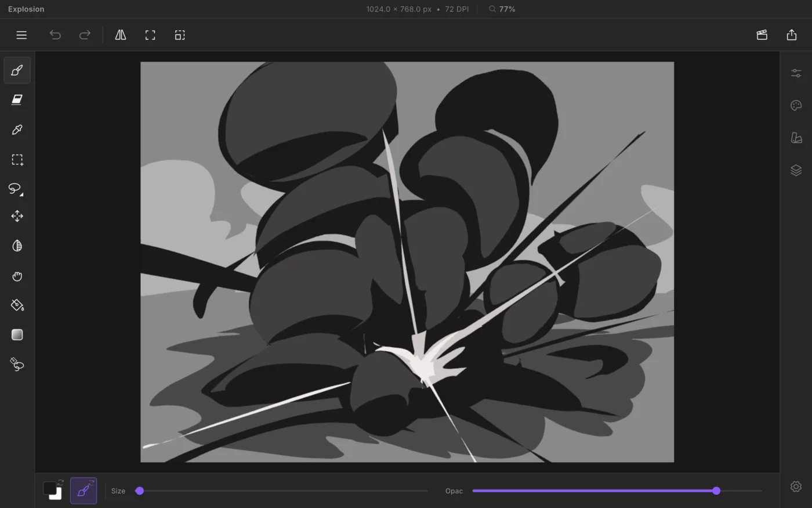Open the settings gear

(796, 487)
